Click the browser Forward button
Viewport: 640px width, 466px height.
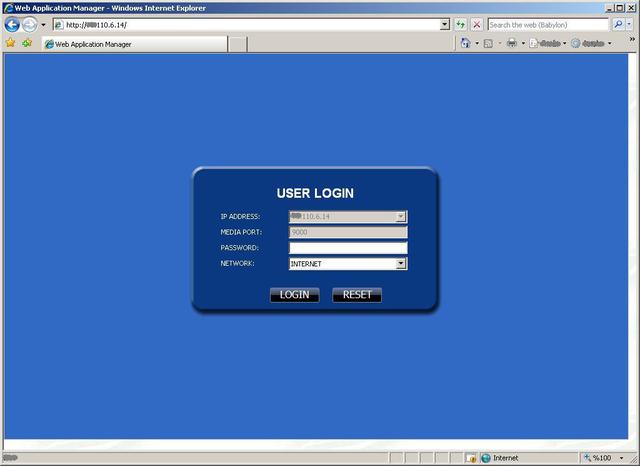29,24
